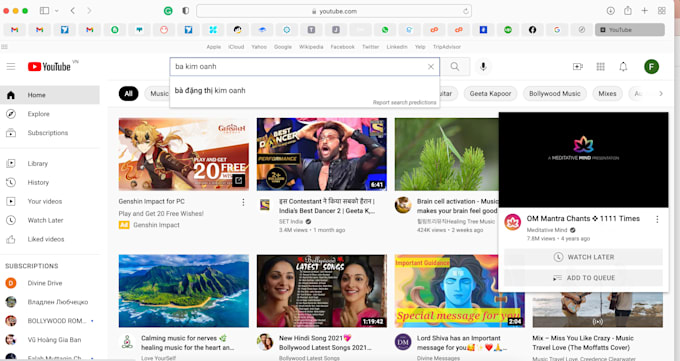Open Calming music for nerves thumbnail
The image size is (680, 361).
pos(184,291)
